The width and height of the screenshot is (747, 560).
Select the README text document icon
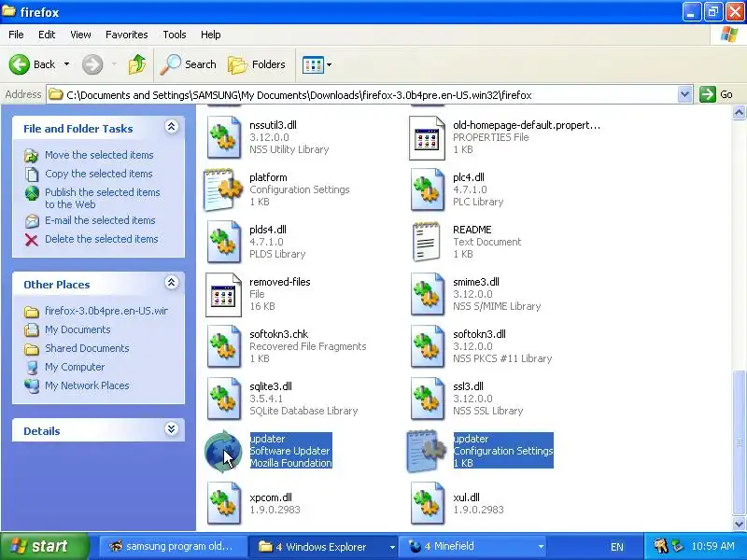(x=427, y=242)
